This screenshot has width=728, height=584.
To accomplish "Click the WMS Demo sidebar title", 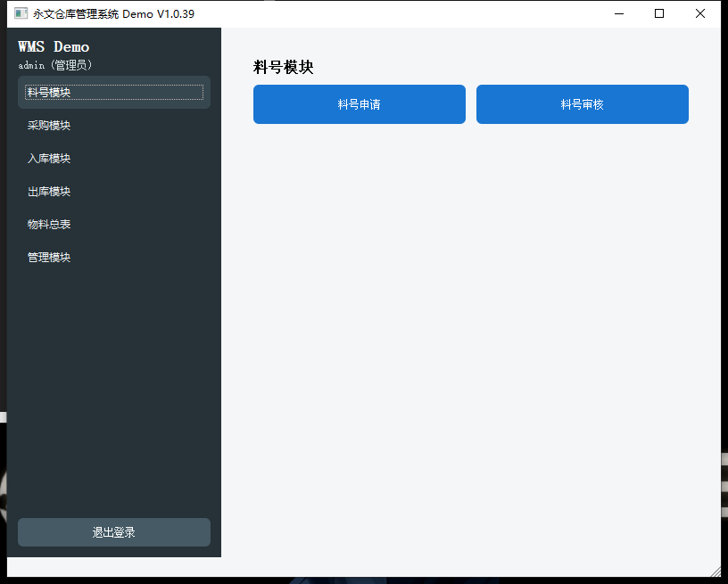I will [54, 47].
